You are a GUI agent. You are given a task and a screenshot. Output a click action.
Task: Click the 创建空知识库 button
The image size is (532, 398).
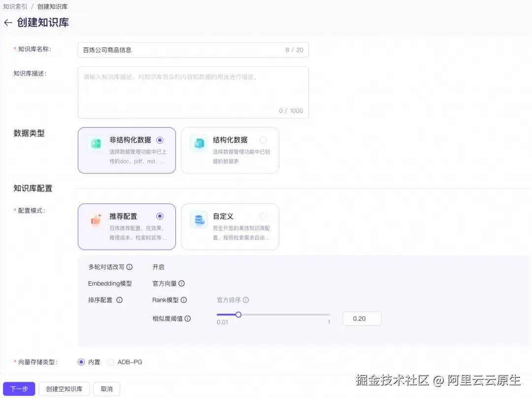[64, 388]
